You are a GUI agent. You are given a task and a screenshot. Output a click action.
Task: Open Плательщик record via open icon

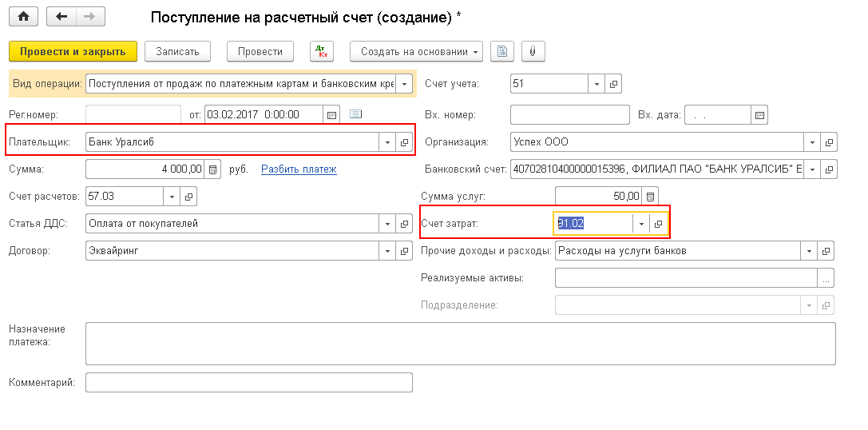(404, 142)
